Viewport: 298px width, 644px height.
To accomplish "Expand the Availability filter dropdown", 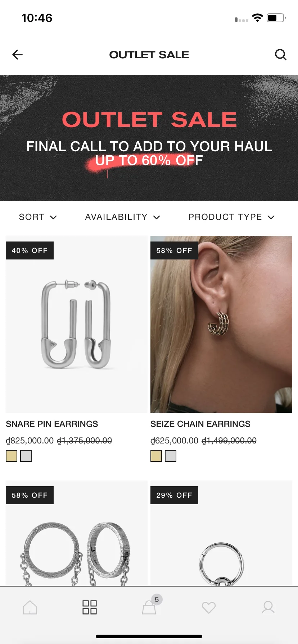I will pos(122,217).
